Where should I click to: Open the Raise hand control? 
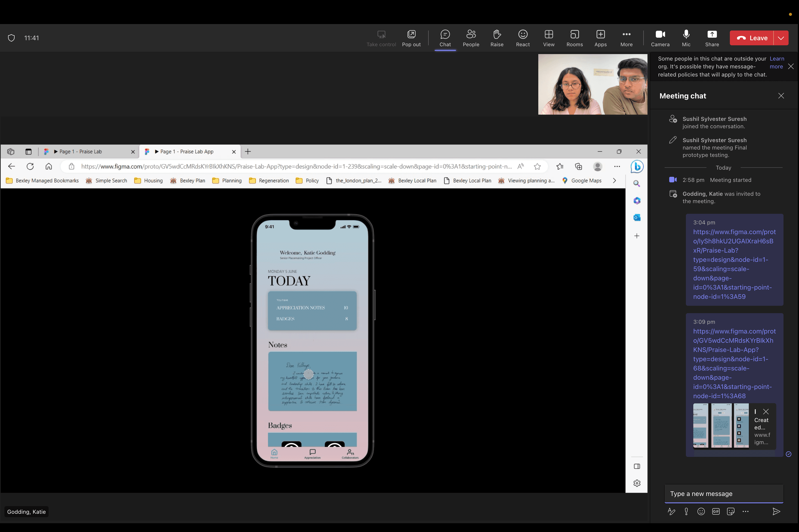click(496, 38)
